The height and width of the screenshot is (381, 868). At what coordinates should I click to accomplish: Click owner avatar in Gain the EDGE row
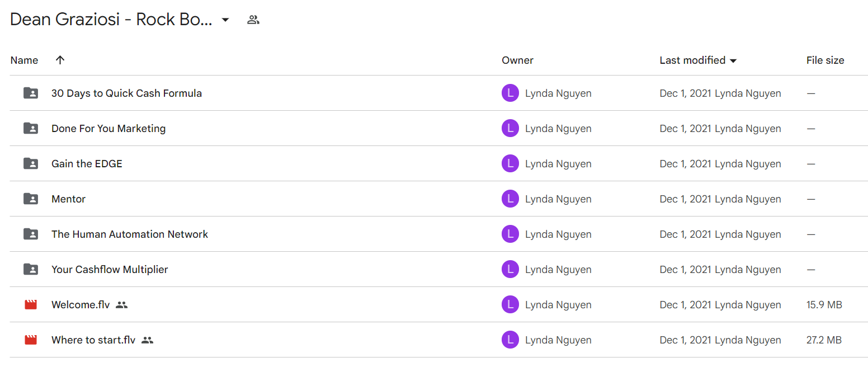pyautogui.click(x=510, y=164)
